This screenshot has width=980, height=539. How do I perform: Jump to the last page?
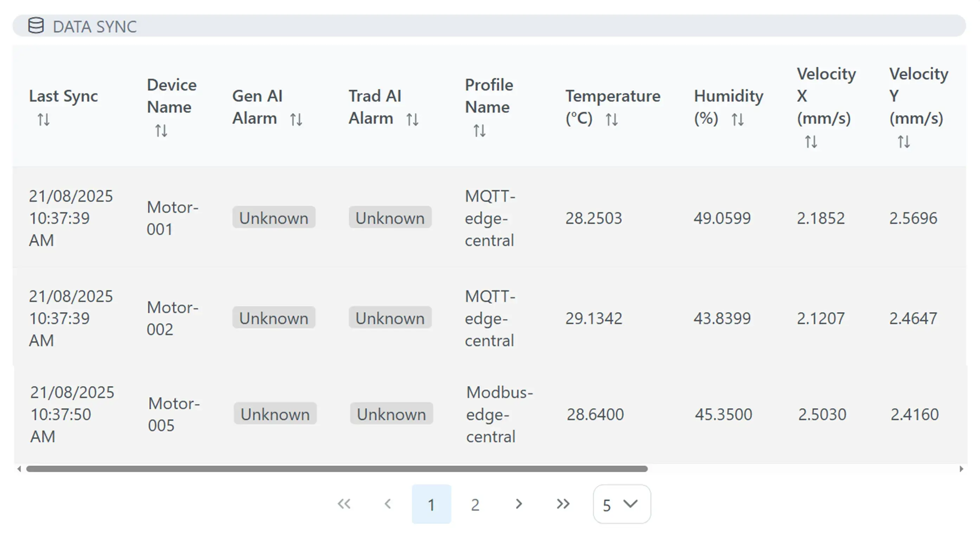tap(562, 504)
